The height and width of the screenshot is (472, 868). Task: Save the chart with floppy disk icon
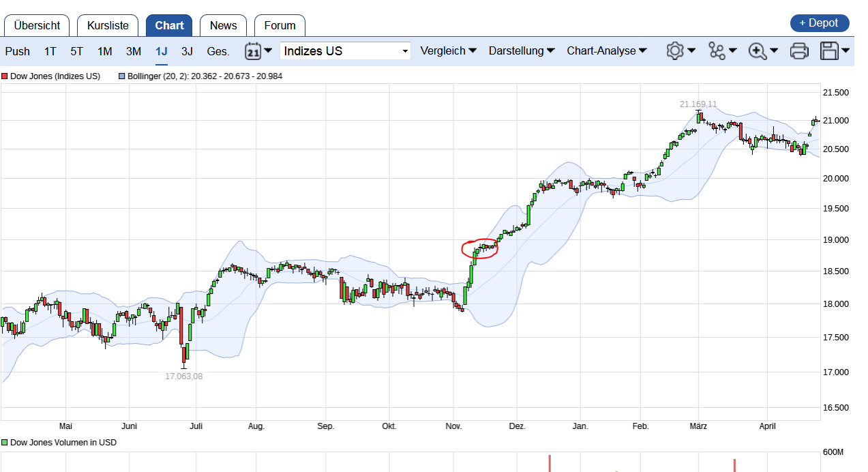coord(829,50)
